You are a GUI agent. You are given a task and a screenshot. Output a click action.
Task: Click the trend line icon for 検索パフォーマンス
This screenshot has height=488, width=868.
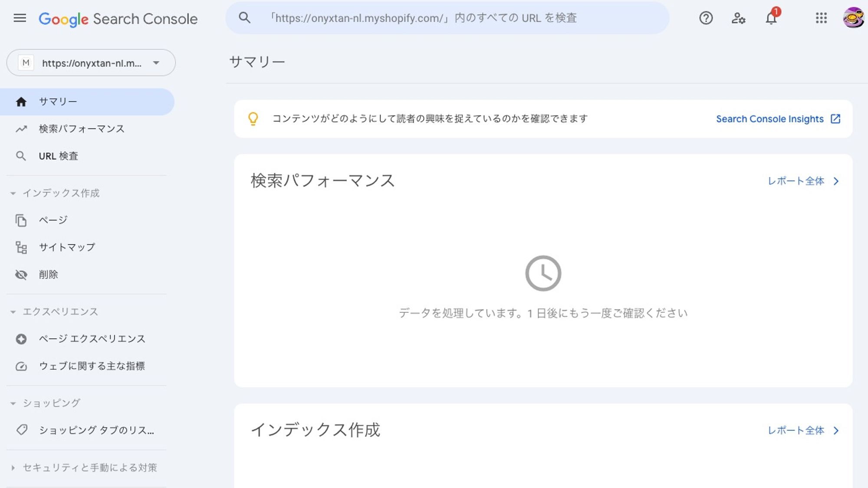click(x=21, y=129)
